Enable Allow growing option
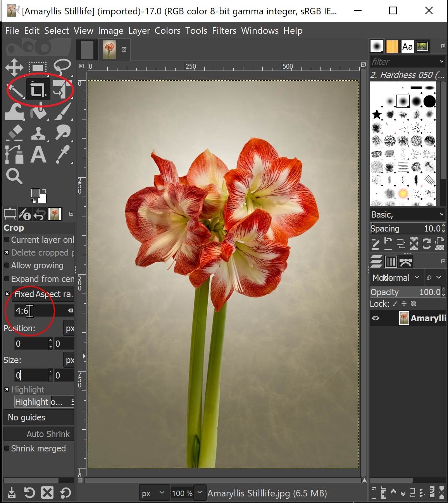 tap(7, 265)
